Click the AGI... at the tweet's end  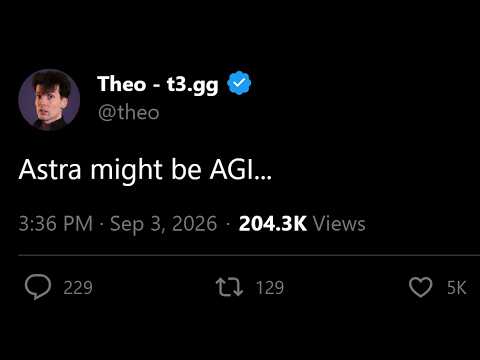pos(240,170)
